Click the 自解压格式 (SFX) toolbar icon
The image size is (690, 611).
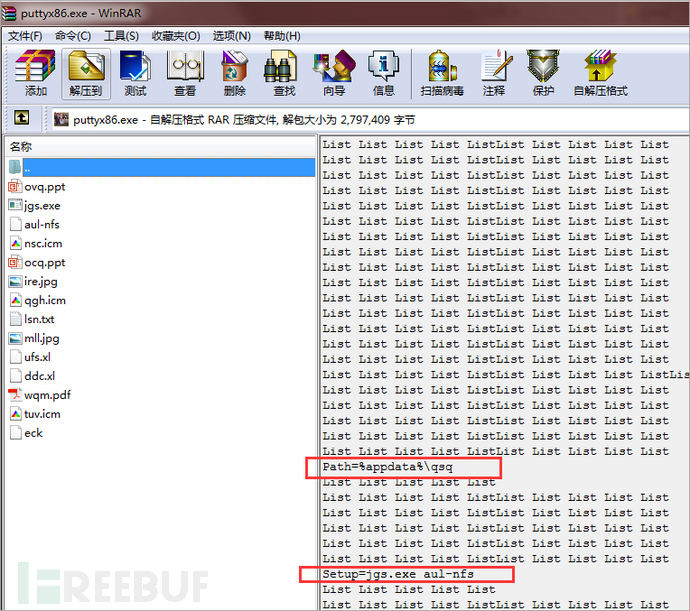600,66
